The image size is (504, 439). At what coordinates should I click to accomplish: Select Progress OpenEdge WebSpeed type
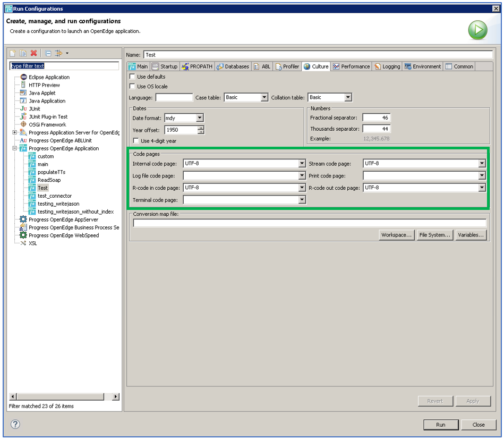pyautogui.click(x=64, y=235)
